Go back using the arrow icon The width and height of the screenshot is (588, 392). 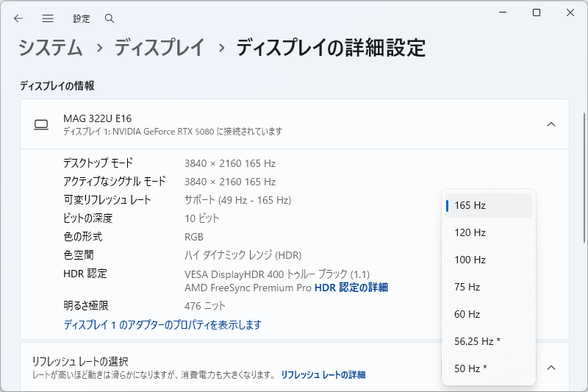[x=18, y=18]
